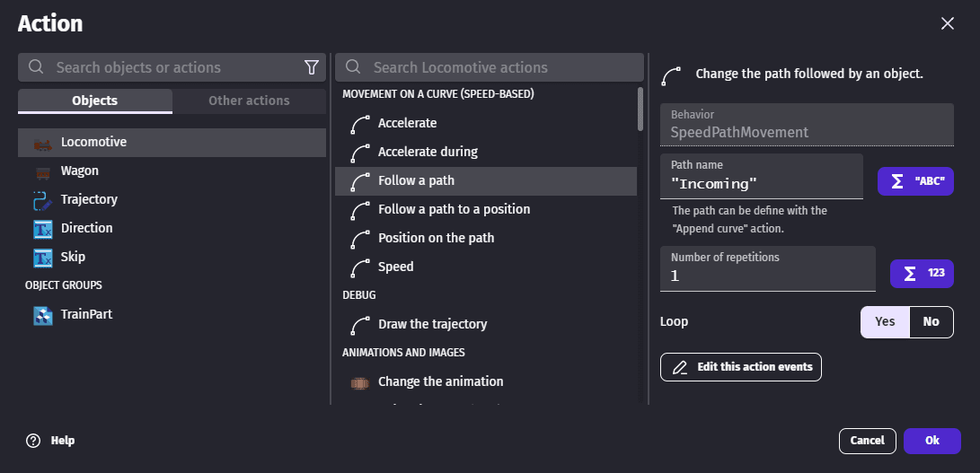Click the Help question mark icon

pos(33,441)
